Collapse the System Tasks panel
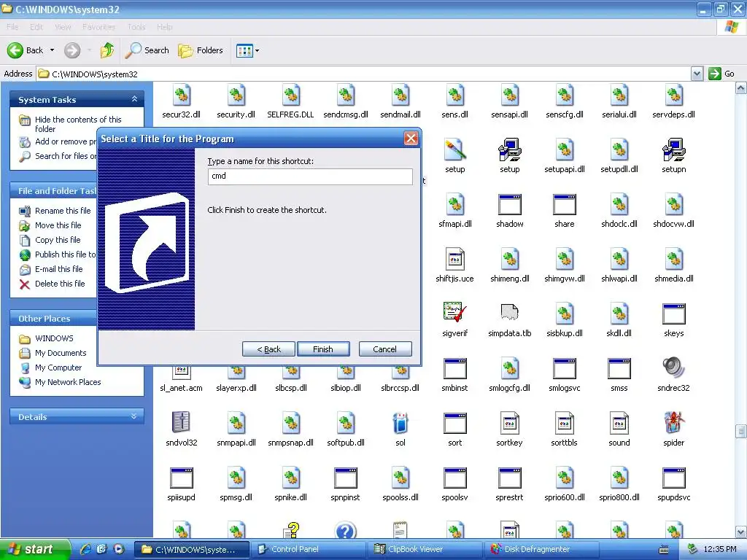The width and height of the screenshot is (747, 560). 134,99
